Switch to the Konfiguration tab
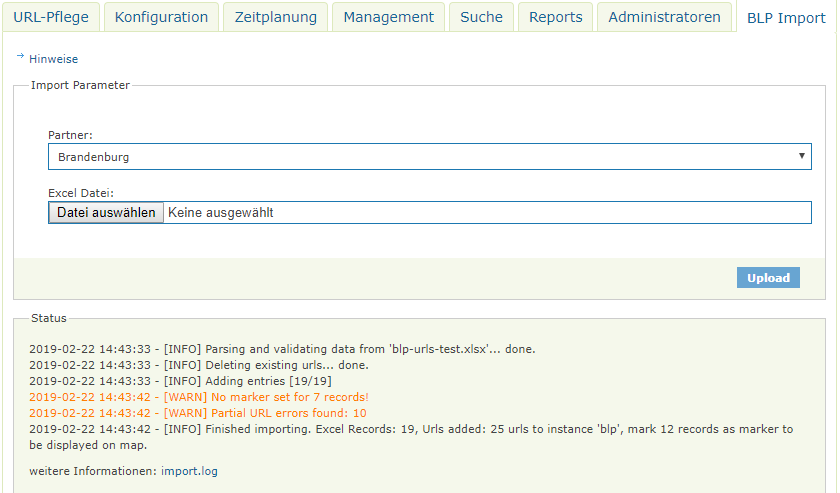 [x=161, y=17]
